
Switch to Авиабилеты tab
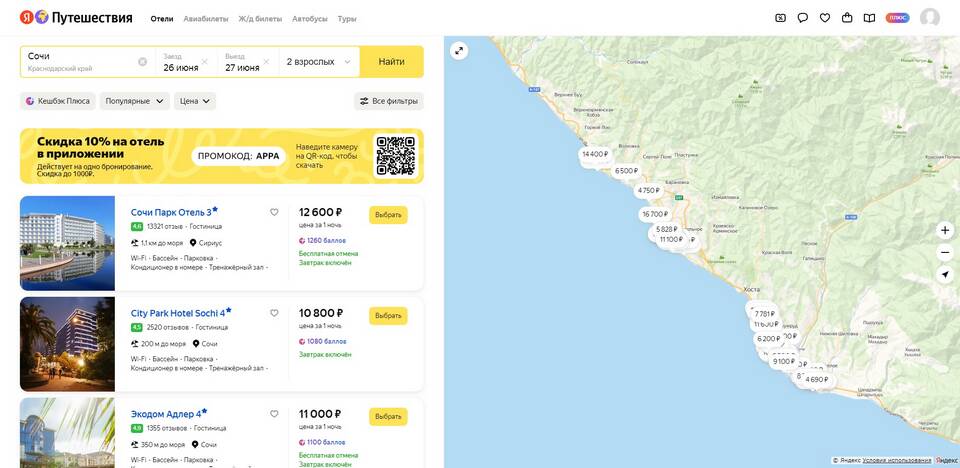tap(206, 19)
